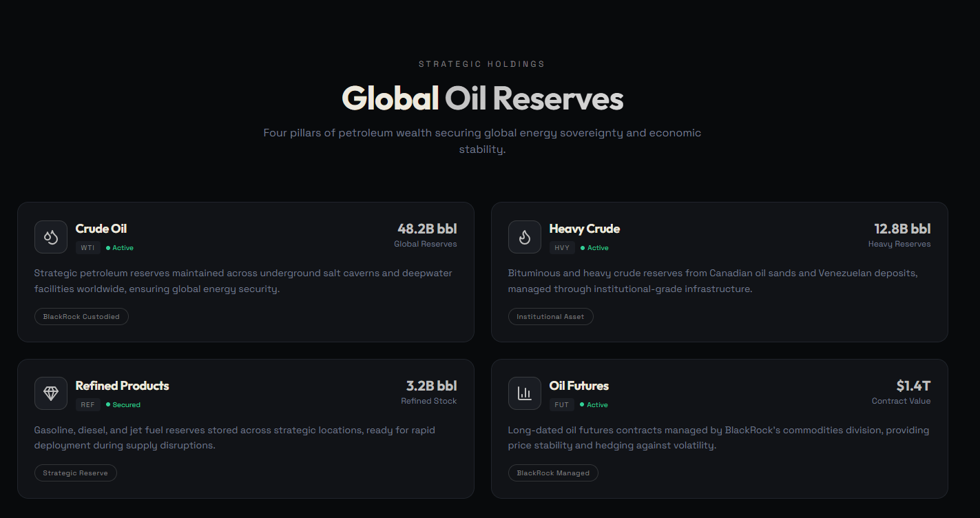Click the Crude Oil droplet icon
980x518 pixels.
[50, 236]
